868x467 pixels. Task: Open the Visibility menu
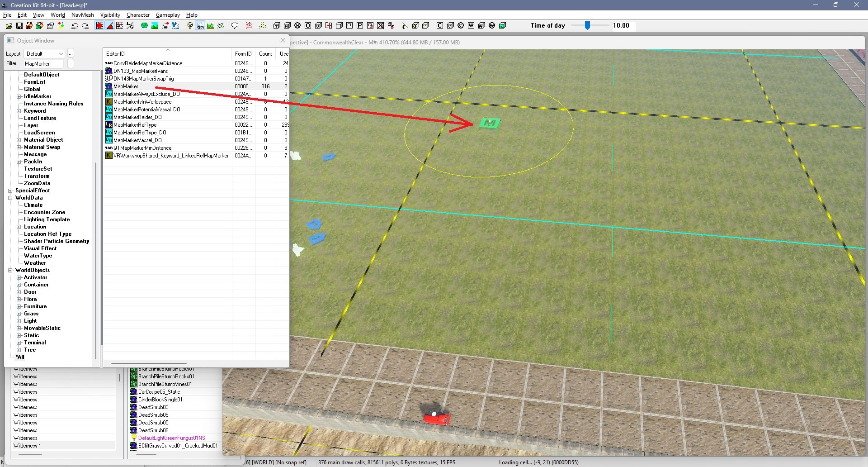pos(110,15)
